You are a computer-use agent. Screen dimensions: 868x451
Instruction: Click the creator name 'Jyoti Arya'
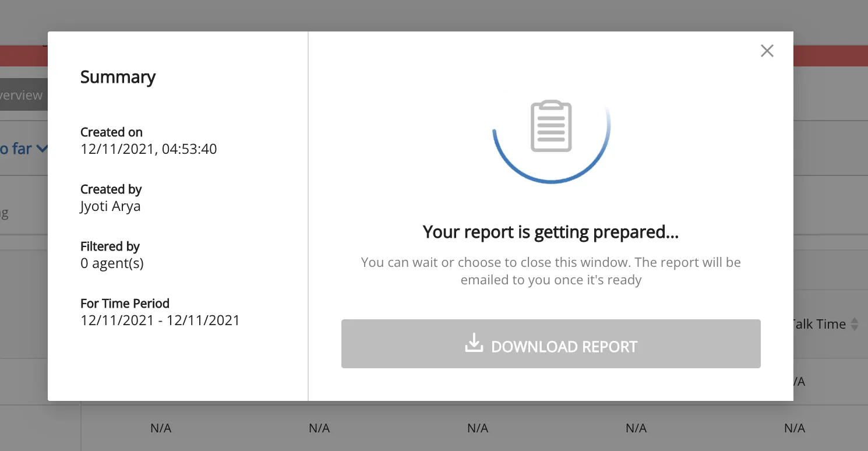[x=110, y=206]
